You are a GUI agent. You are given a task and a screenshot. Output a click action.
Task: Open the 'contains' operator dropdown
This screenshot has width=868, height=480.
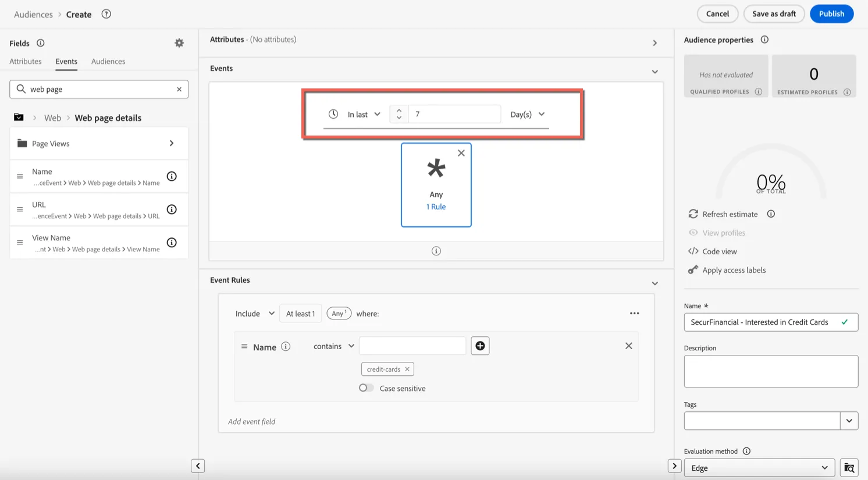pyautogui.click(x=334, y=346)
